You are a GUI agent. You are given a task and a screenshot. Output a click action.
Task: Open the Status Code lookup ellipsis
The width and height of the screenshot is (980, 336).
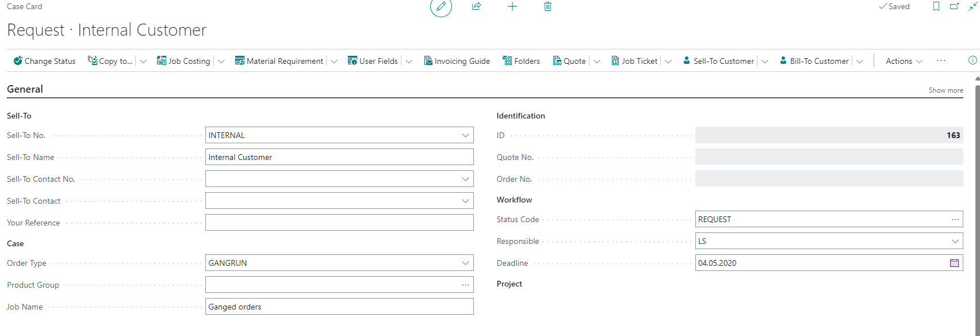(955, 219)
